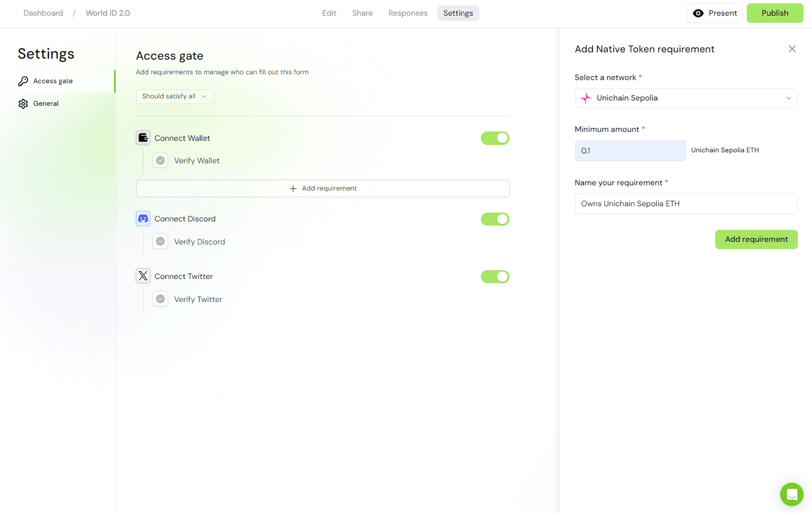Screen dimensions: 812x513
Task: Toggle off Connect Wallet requirement
Action: (x=495, y=138)
